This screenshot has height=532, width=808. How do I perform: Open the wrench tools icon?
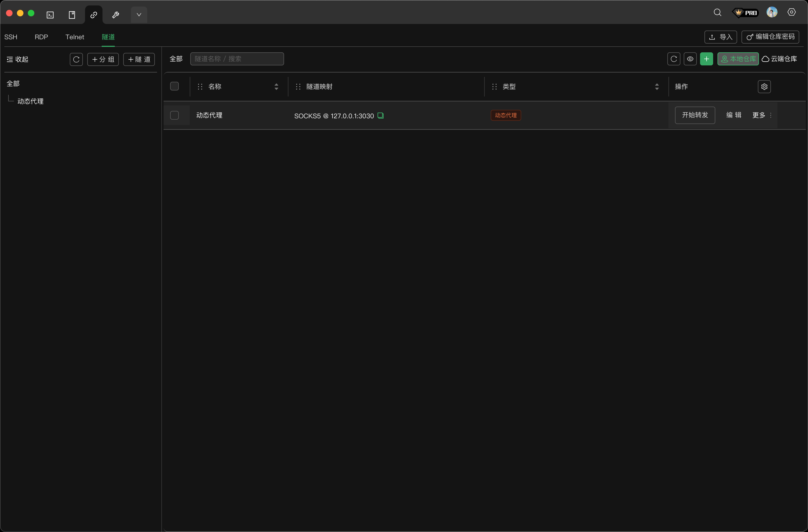[x=115, y=15]
